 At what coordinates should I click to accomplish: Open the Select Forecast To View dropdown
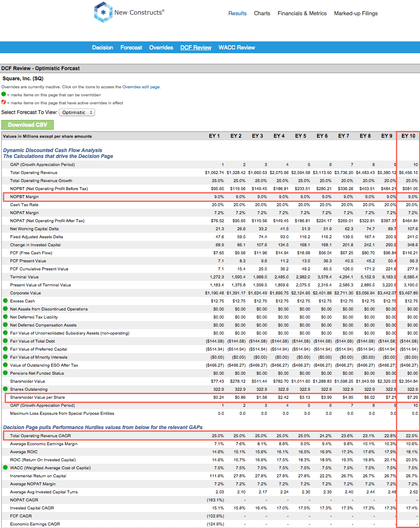pyautogui.click(x=76, y=112)
